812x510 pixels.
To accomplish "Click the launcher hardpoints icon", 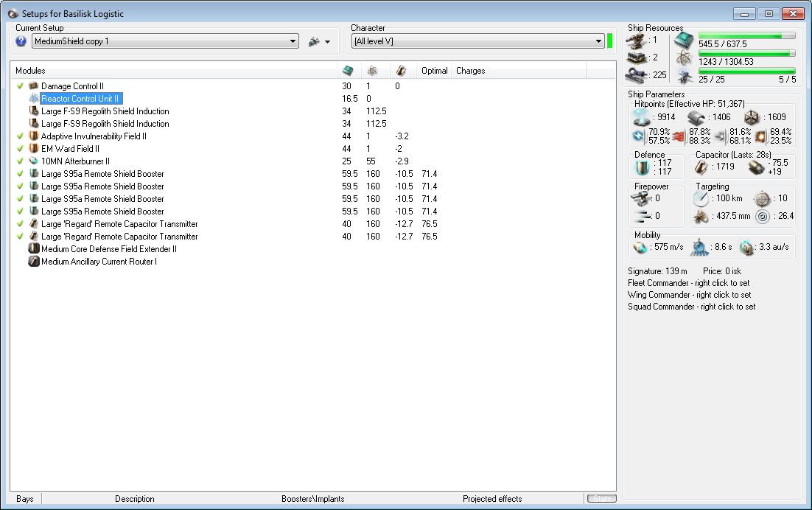I will tap(636, 58).
